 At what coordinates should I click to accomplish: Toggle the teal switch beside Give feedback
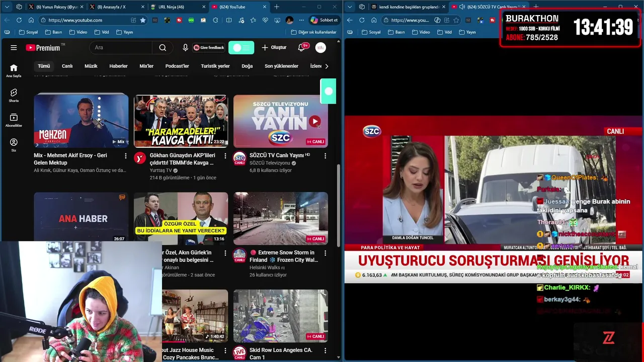point(241,48)
